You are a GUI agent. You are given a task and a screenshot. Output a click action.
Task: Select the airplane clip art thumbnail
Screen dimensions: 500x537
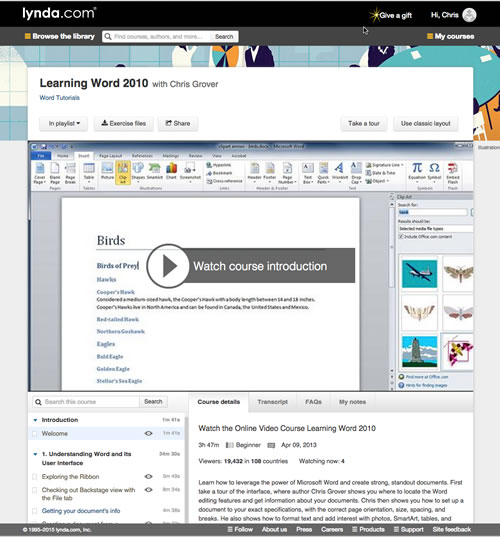point(420,274)
